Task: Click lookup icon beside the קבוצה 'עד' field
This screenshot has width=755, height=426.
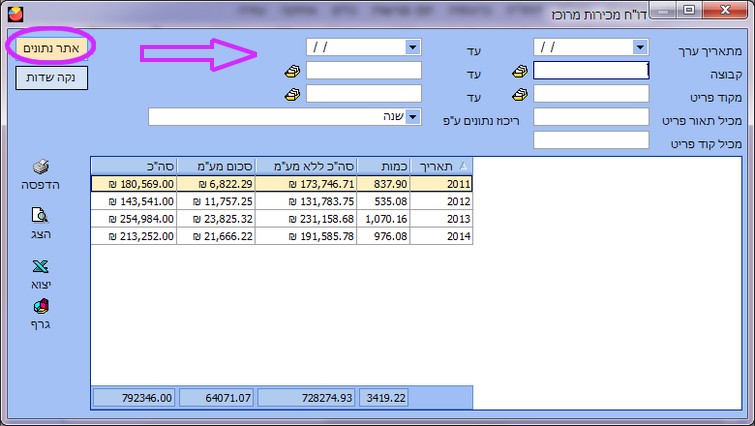Action: coord(292,71)
